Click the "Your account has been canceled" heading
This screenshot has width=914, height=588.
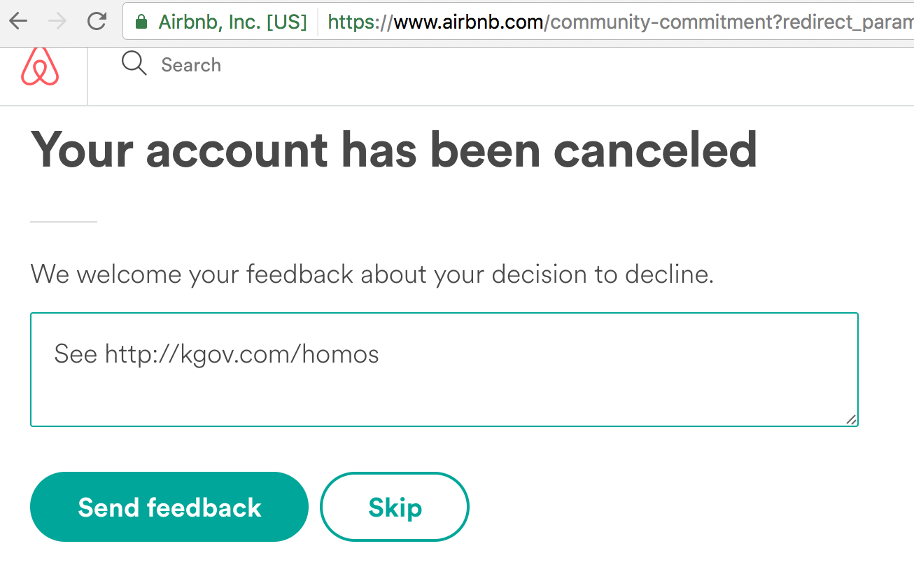[394, 149]
